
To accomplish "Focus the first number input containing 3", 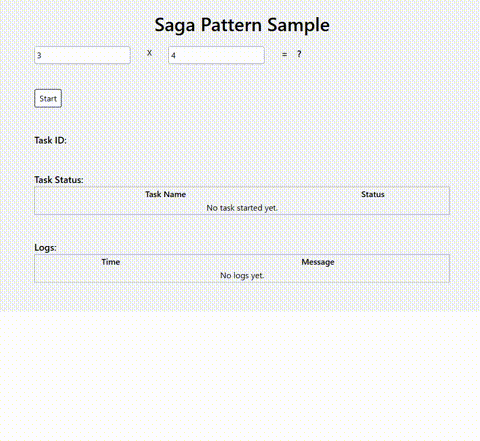I will click(82, 55).
